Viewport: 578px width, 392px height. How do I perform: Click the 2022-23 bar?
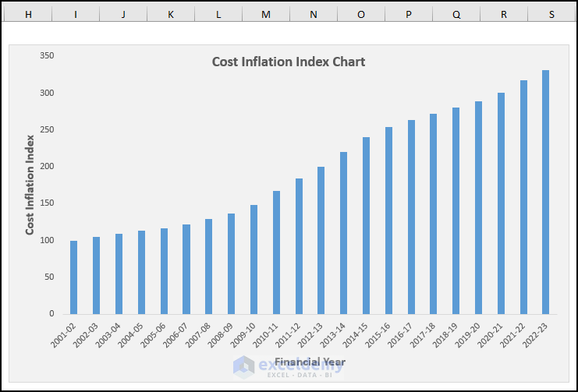pos(545,192)
